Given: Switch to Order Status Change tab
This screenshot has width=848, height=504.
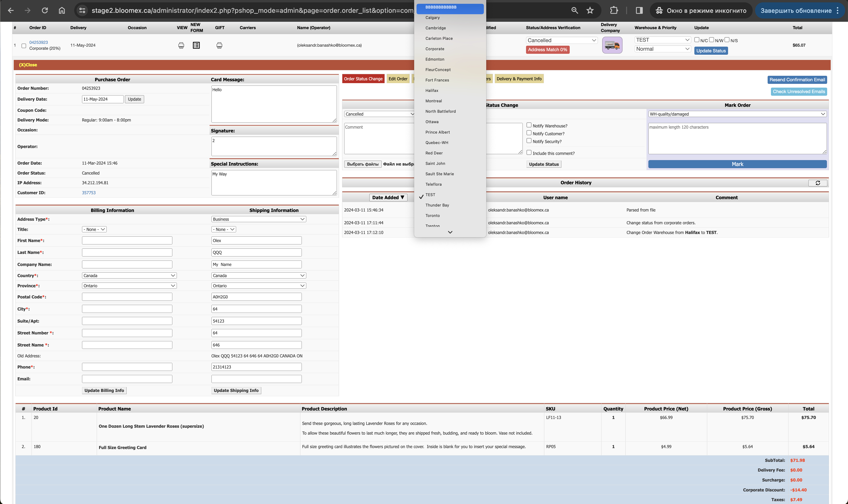Looking at the screenshot, I should point(363,79).
